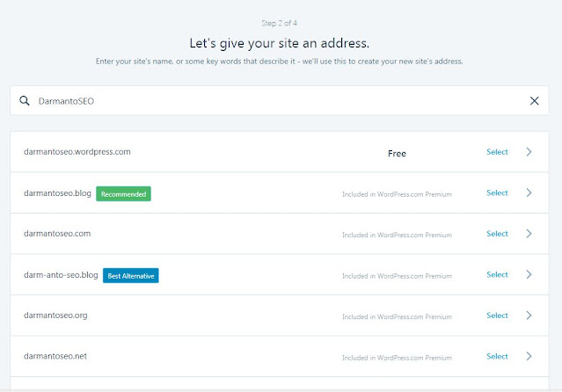Select the darmantoseo.blog domain
This screenshot has width=562, height=392.
point(497,192)
